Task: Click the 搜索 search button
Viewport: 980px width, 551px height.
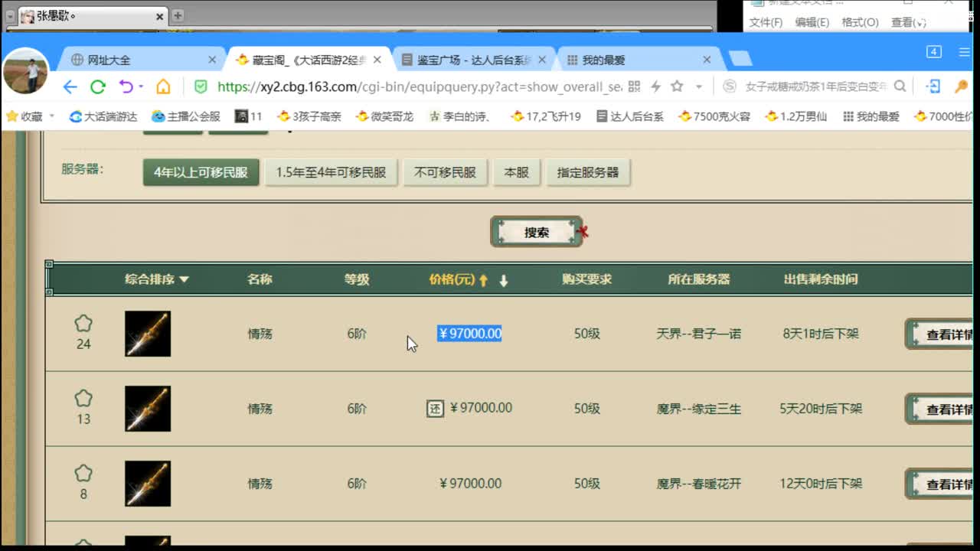Action: point(537,232)
